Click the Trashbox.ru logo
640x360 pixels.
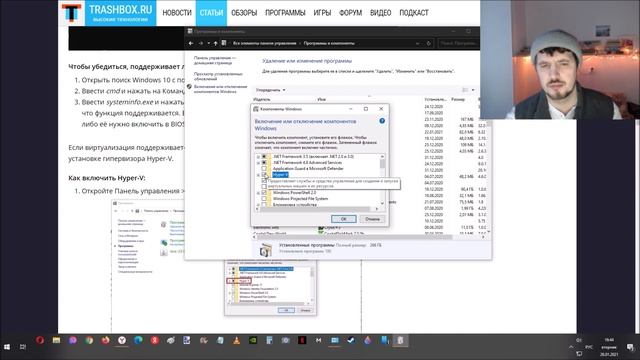click(x=107, y=13)
